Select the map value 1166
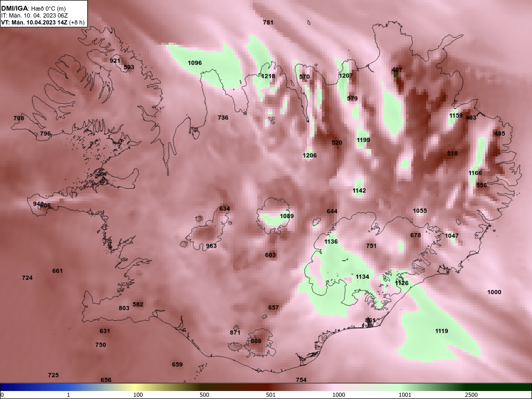The width and height of the screenshot is (532, 399). point(475,173)
